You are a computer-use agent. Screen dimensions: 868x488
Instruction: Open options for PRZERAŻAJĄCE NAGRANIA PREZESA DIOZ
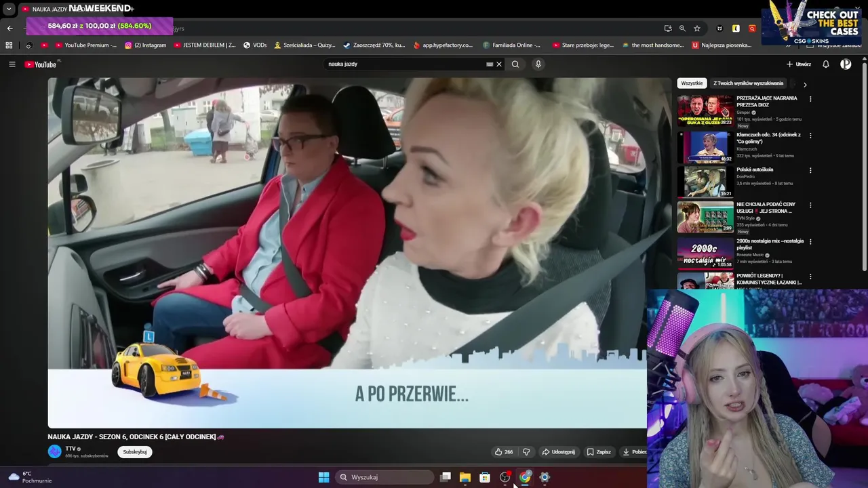(810, 99)
